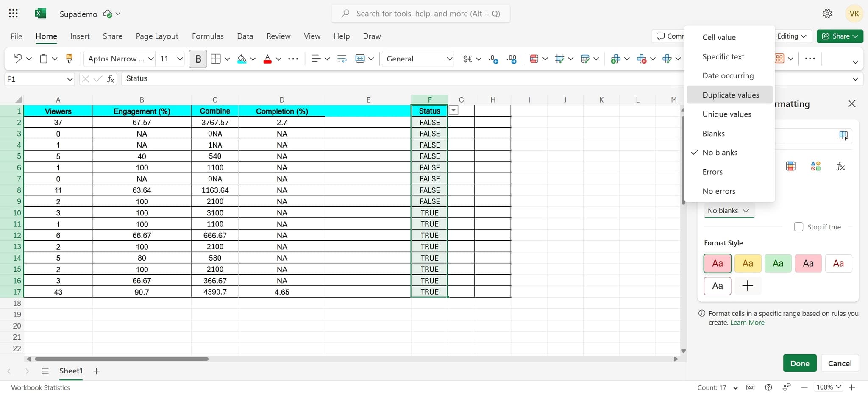The width and height of the screenshot is (868, 393).
Task: Click the Blanks option in the list
Action: click(713, 133)
